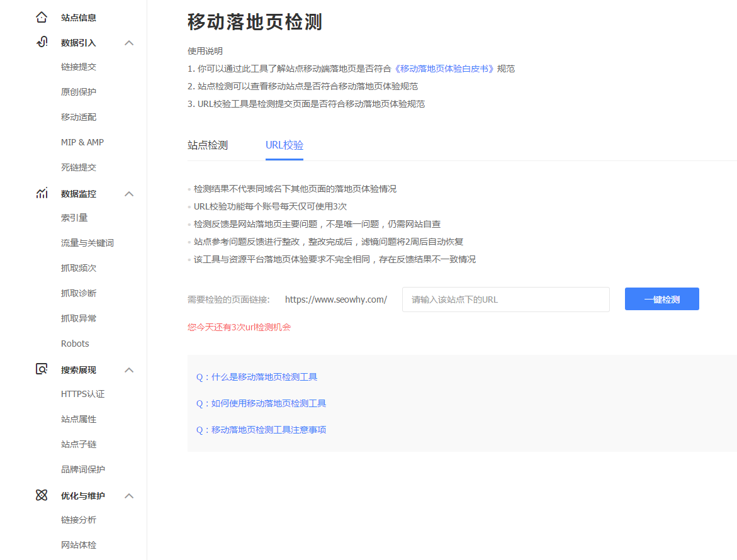This screenshot has width=737, height=560.
Task: Click the home icon beside 站点信息
Action: click(42, 17)
